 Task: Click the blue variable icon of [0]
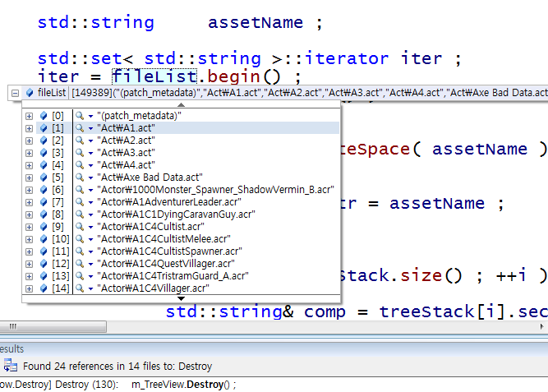[x=44, y=115]
